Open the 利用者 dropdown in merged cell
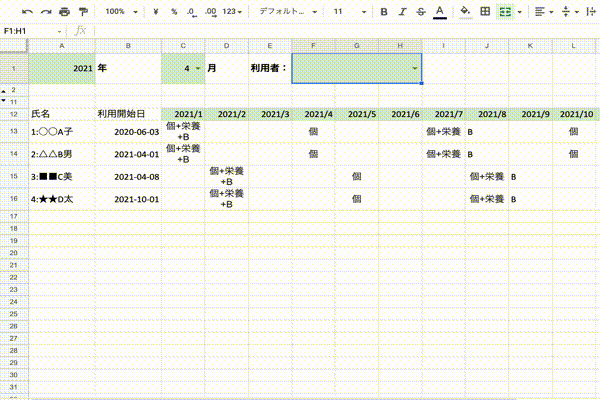The image size is (600, 400). [x=414, y=68]
